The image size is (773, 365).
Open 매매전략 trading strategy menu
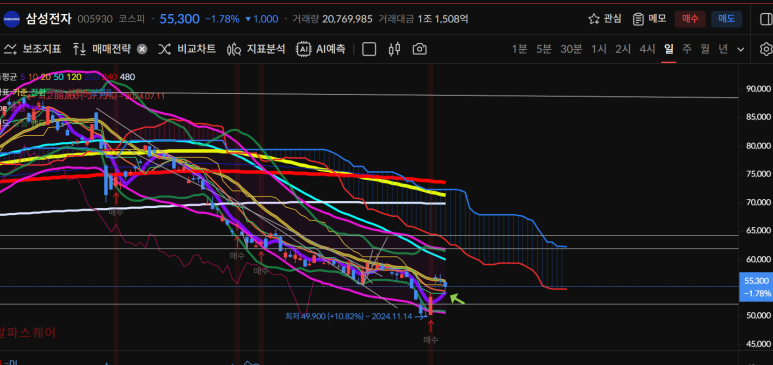102,49
